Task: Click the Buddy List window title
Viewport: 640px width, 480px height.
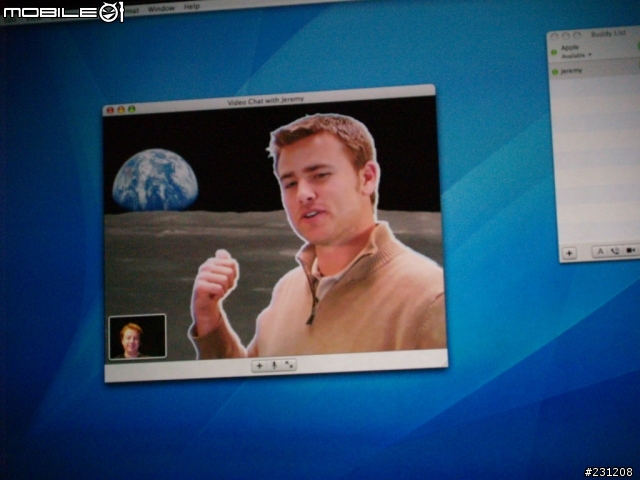Action: [608, 33]
